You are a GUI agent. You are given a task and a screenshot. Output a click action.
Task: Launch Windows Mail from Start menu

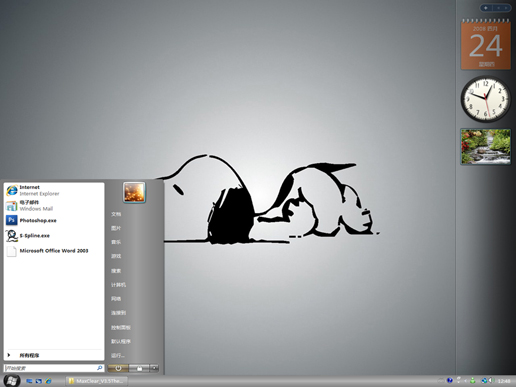click(x=54, y=205)
